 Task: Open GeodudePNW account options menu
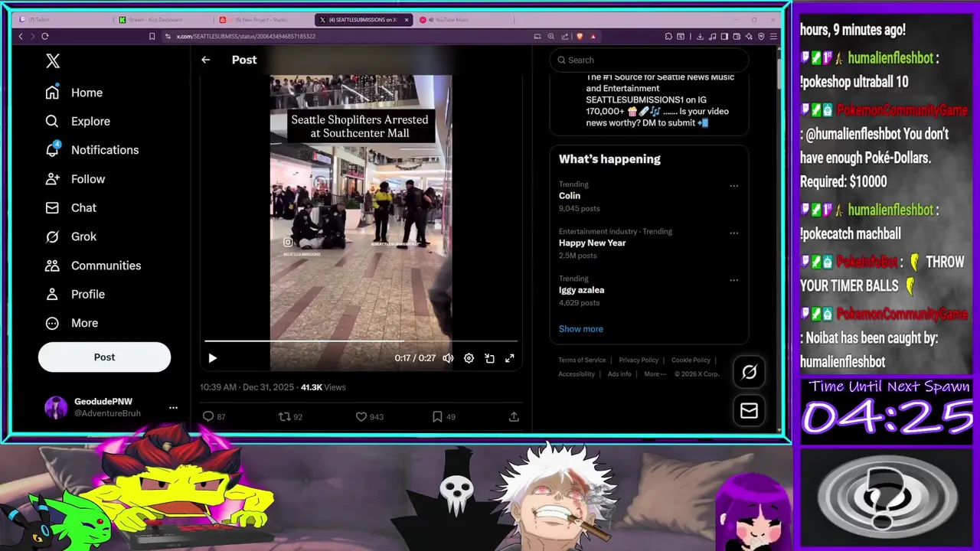(173, 407)
